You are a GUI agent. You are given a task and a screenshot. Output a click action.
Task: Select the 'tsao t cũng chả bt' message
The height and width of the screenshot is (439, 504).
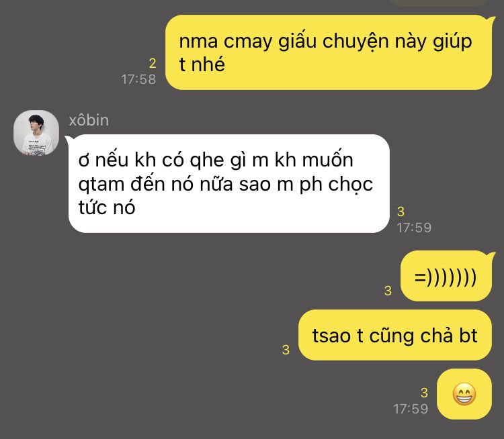(395, 335)
